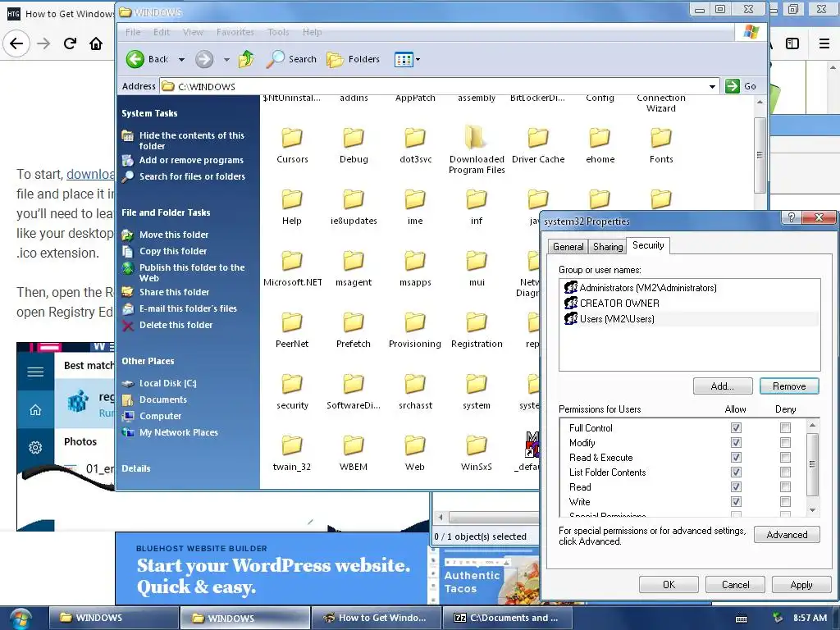This screenshot has width=840, height=630.
Task: Select the security folder icon
Action: point(292,384)
